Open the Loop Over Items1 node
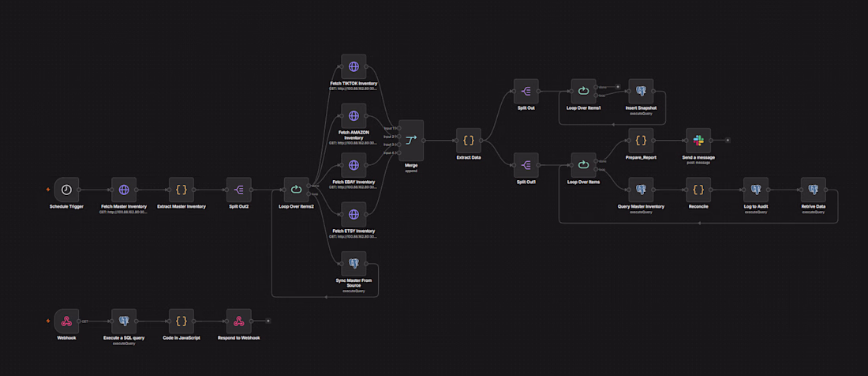This screenshot has width=868, height=376. pyautogui.click(x=583, y=92)
